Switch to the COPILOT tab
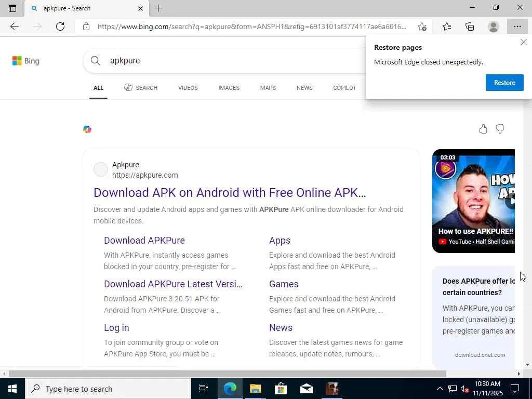This screenshot has width=532, height=399. [344, 88]
